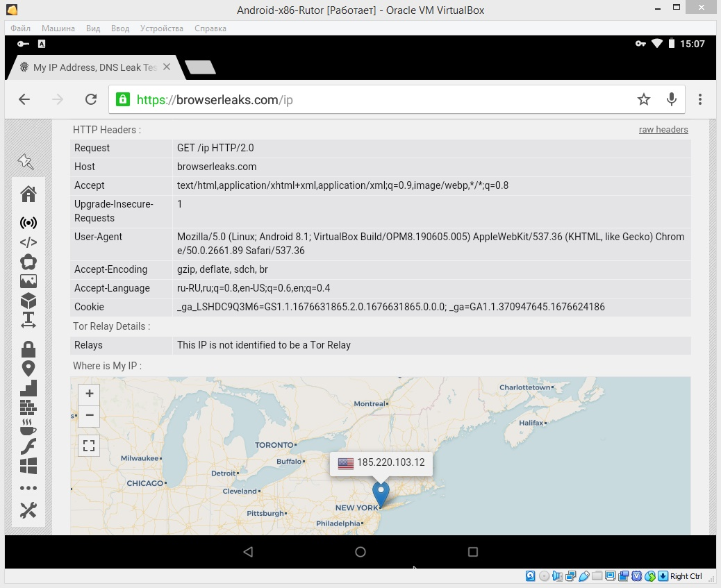Click the User-Agent header label

point(98,236)
